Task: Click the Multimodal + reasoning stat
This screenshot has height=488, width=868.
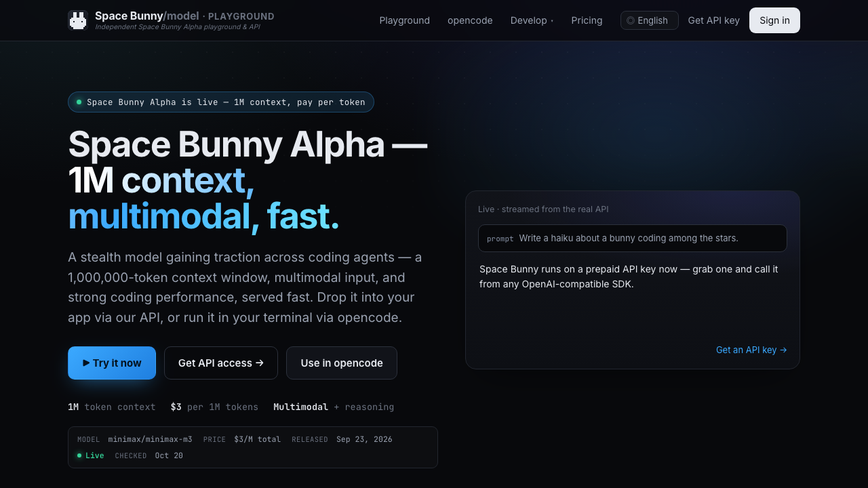Action: pyautogui.click(x=334, y=407)
